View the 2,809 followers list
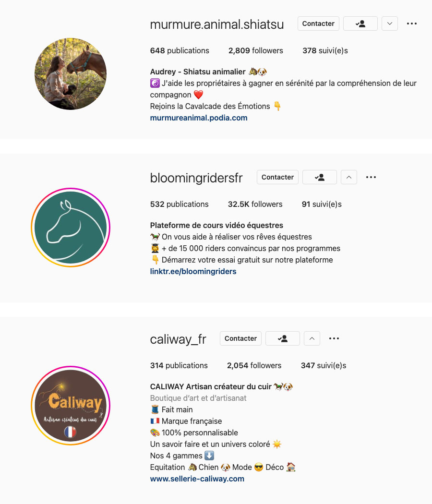The height and width of the screenshot is (504, 432). point(255,51)
